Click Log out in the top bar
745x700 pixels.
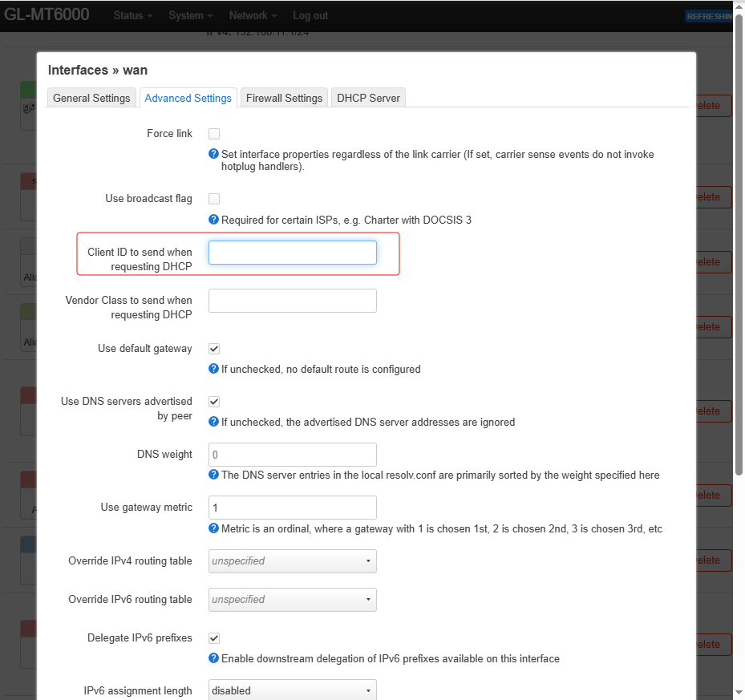point(310,15)
